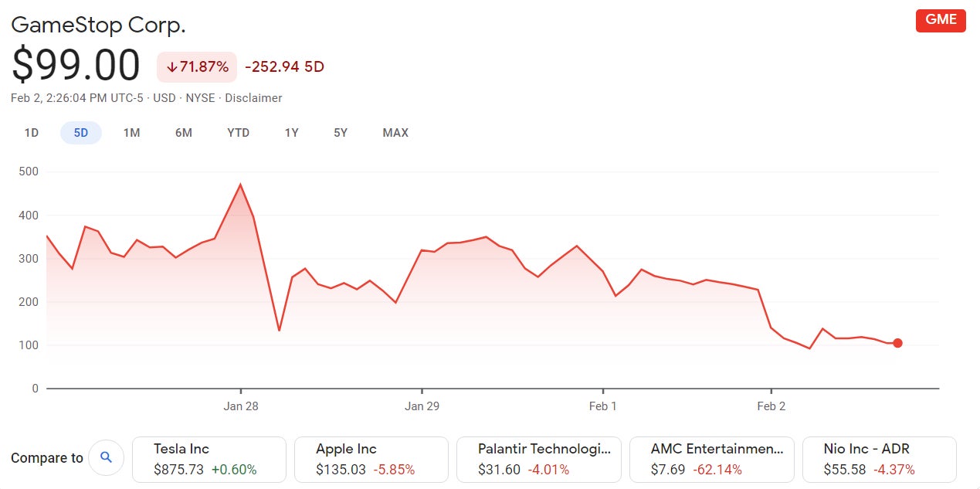Toggle the 6M range option
The width and height of the screenshot is (980, 489).
point(183,132)
